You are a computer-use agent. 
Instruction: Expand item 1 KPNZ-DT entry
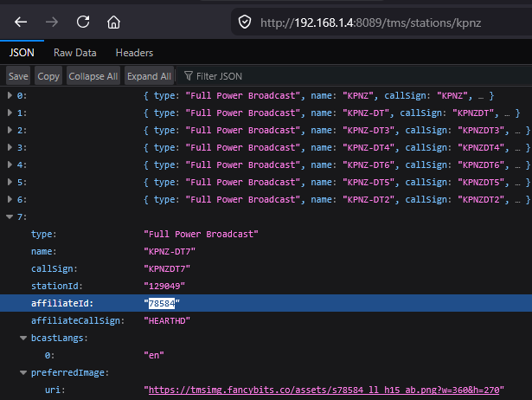[10, 113]
